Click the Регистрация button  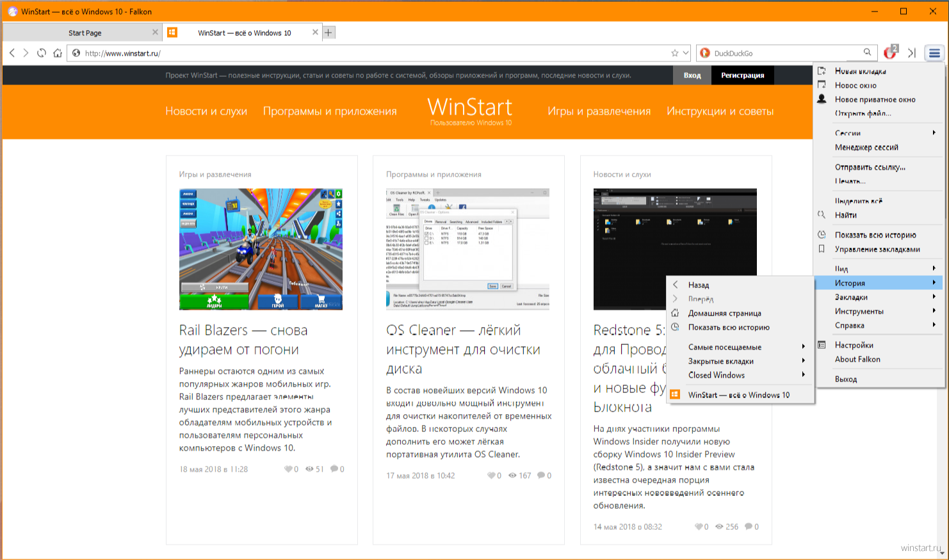743,75
